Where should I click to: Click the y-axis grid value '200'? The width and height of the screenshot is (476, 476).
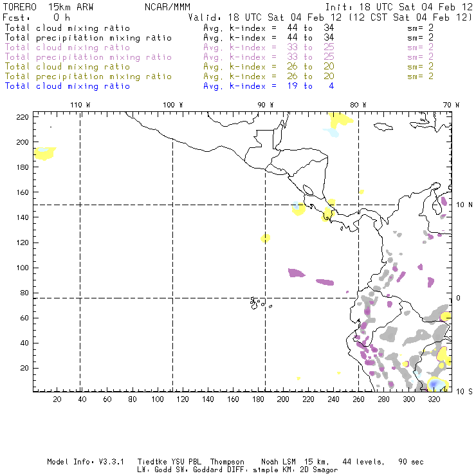23,142
